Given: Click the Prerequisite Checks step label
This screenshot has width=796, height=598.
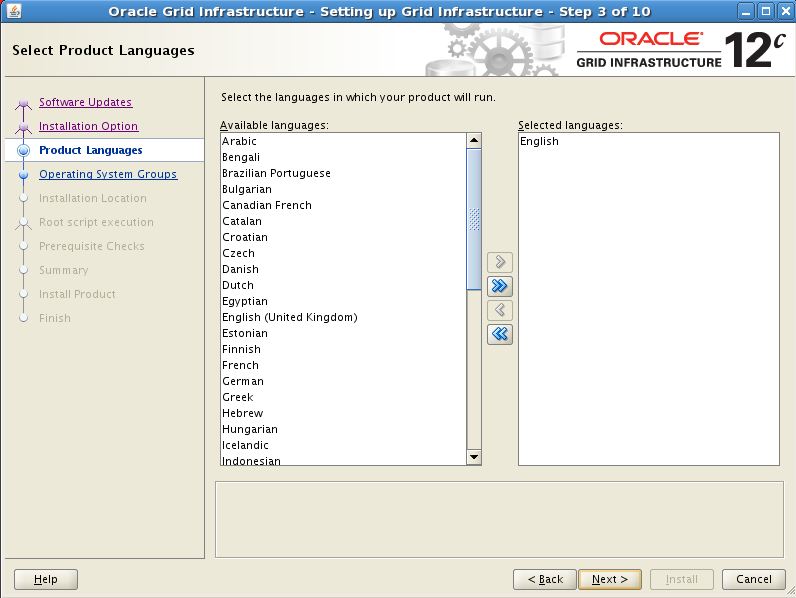Looking at the screenshot, I should 92,246.
